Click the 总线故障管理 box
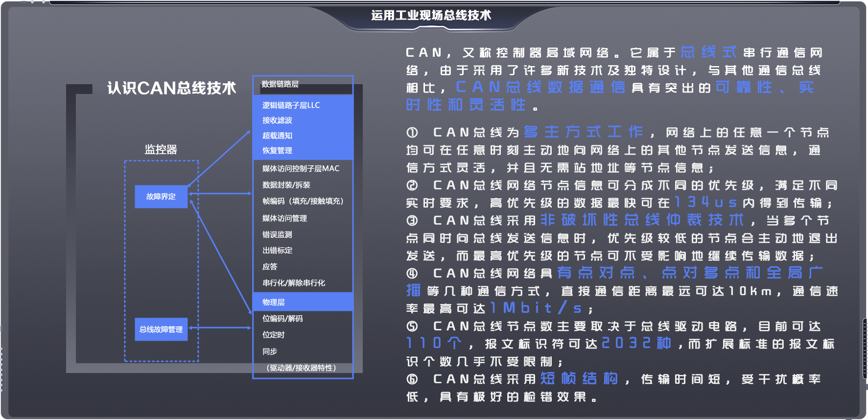Screen dimensions: 868x420 click(161, 329)
